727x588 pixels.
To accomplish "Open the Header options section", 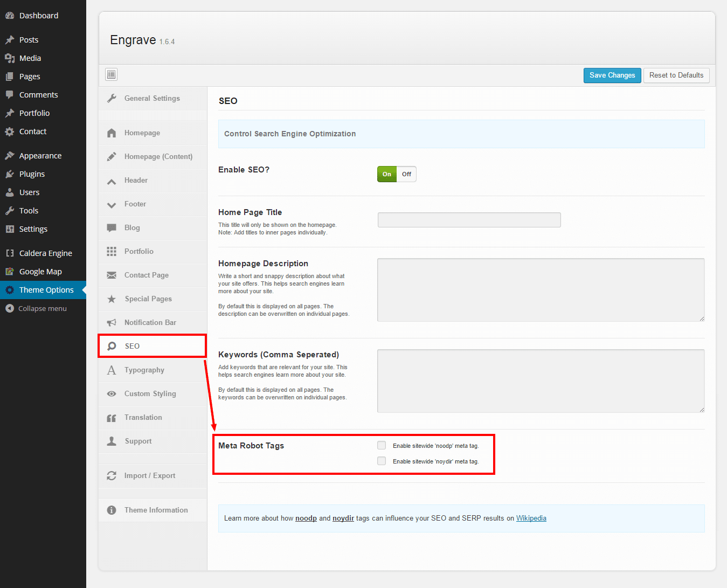I will 136,181.
